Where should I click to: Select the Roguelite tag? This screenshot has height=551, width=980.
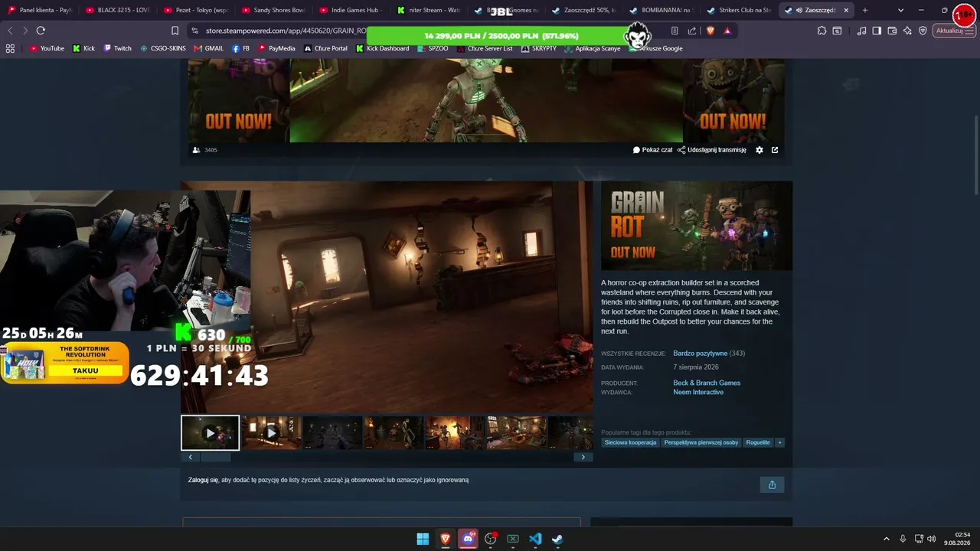pos(758,442)
